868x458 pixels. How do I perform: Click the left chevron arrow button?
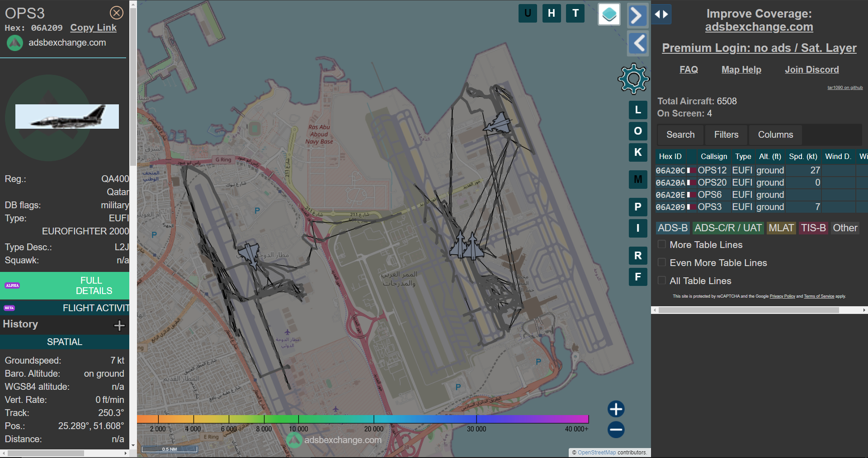(638, 43)
